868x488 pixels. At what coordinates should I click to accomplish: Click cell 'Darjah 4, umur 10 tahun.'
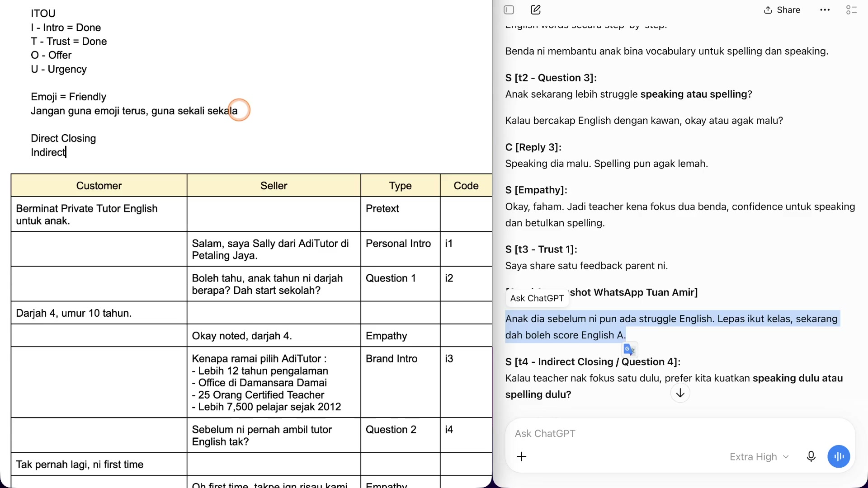click(x=99, y=313)
